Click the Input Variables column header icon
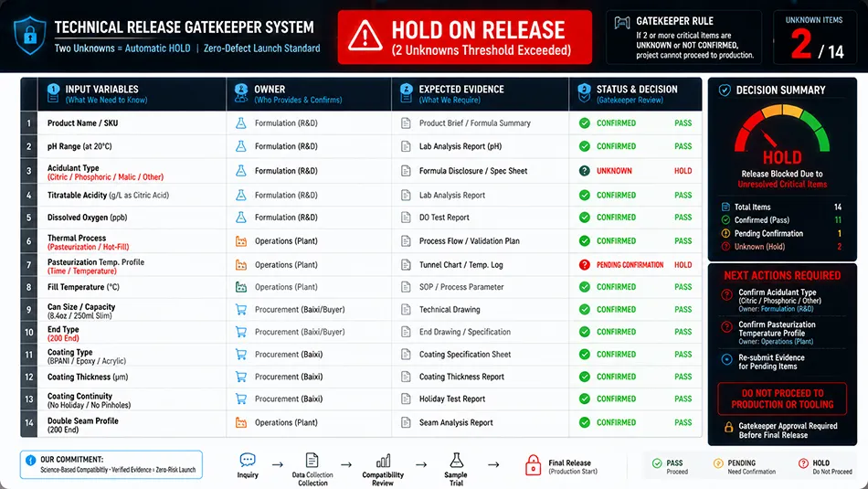 pyautogui.click(x=53, y=93)
